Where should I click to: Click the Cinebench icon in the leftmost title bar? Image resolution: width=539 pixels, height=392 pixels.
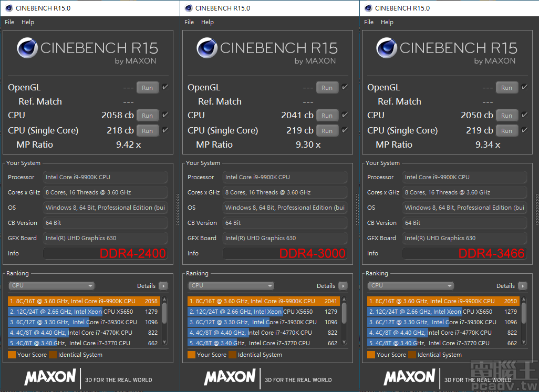8,8
